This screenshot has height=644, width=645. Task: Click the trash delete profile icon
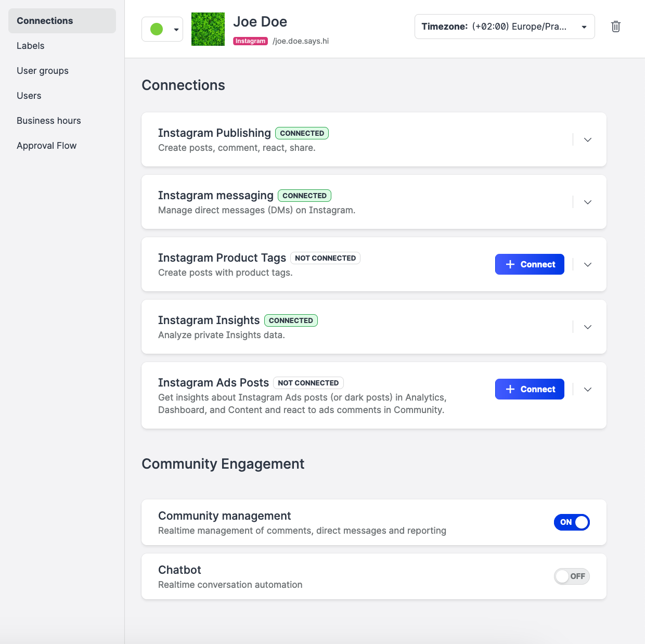[x=615, y=27]
